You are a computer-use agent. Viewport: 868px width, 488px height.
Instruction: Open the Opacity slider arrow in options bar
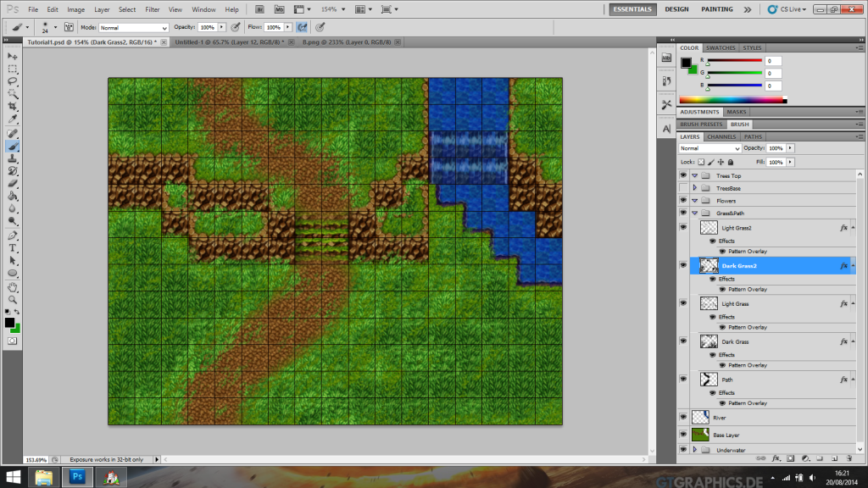click(x=222, y=27)
